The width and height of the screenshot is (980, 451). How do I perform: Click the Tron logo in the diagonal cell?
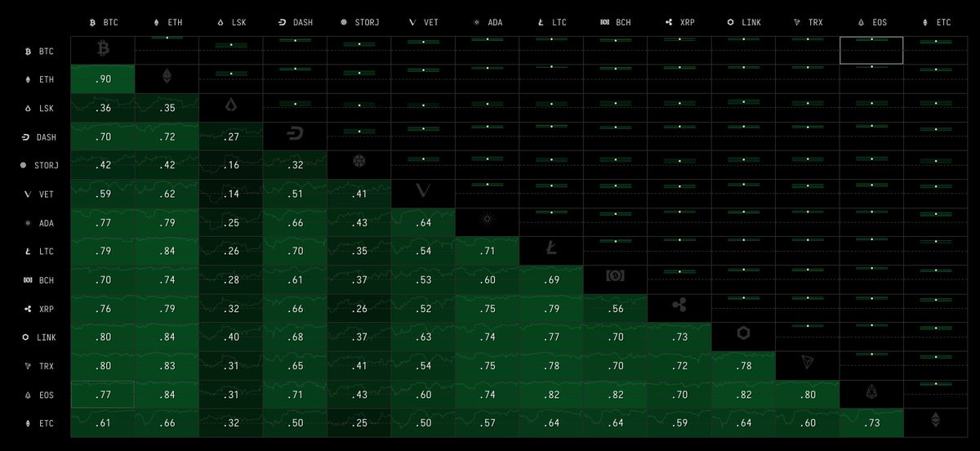pyautogui.click(x=808, y=364)
